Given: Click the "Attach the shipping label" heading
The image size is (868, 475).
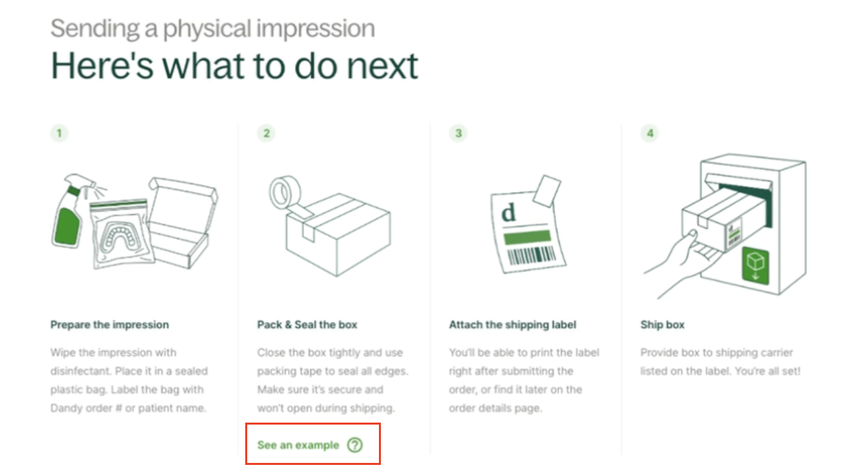Looking at the screenshot, I should tap(513, 325).
